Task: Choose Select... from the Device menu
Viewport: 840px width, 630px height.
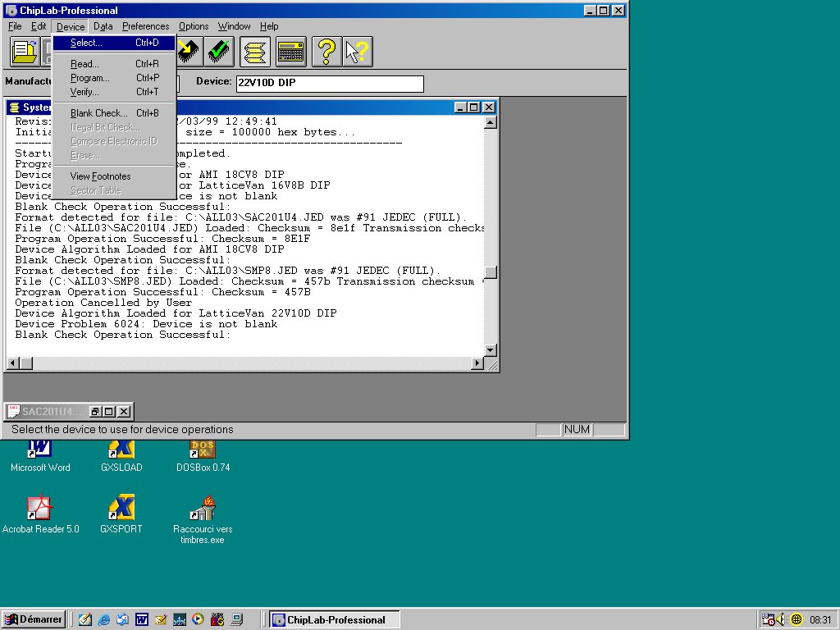Action: click(114, 43)
